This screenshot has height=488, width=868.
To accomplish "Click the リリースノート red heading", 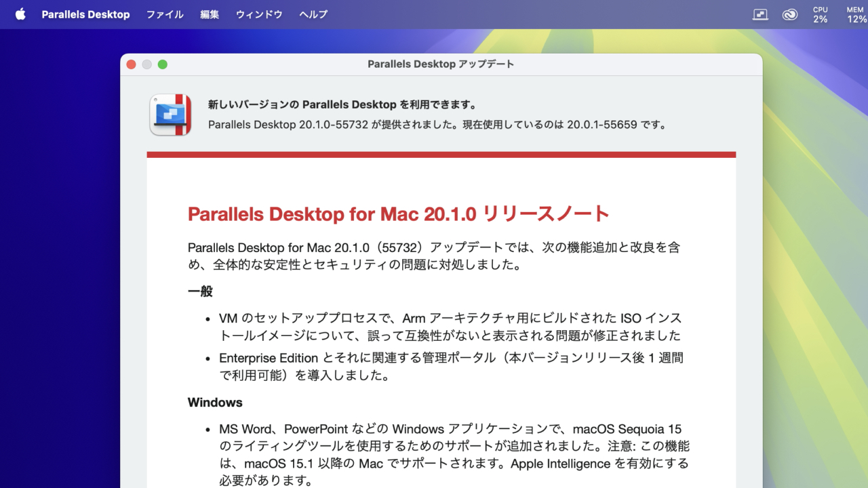I will [x=399, y=214].
